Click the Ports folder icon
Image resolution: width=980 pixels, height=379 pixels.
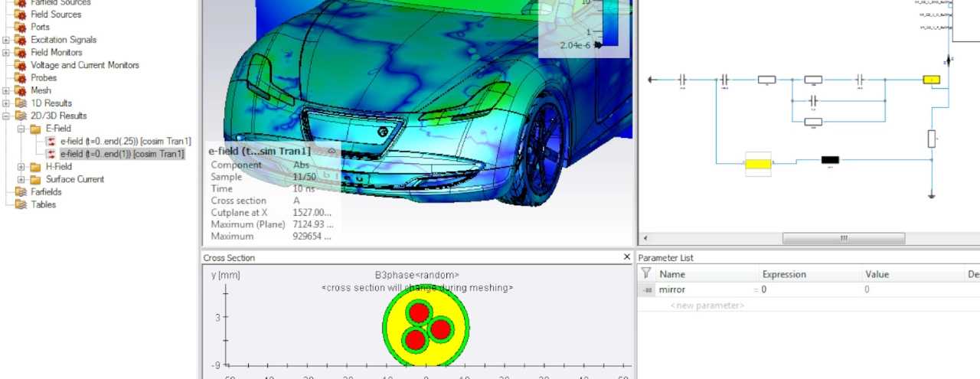tap(20, 27)
